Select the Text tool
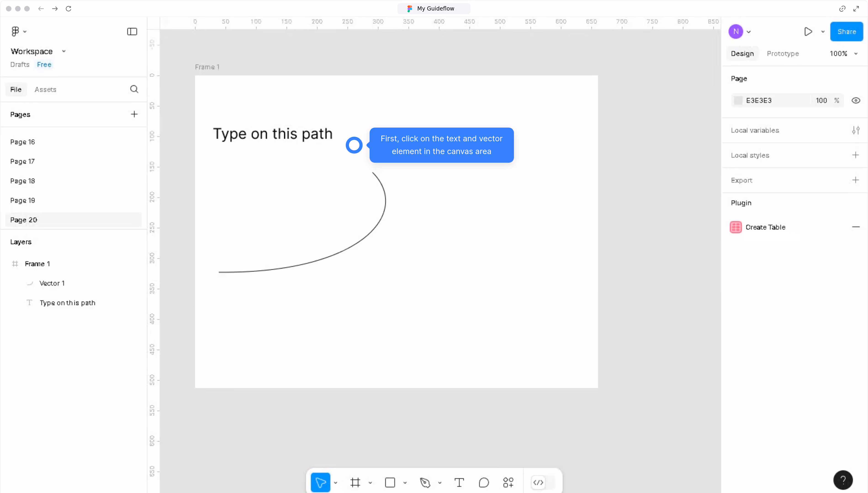 point(459,482)
